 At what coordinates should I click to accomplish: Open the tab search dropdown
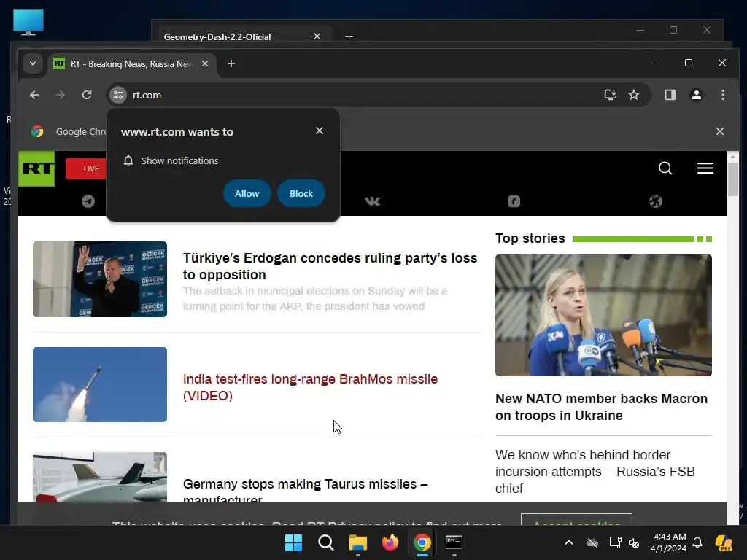(32, 63)
